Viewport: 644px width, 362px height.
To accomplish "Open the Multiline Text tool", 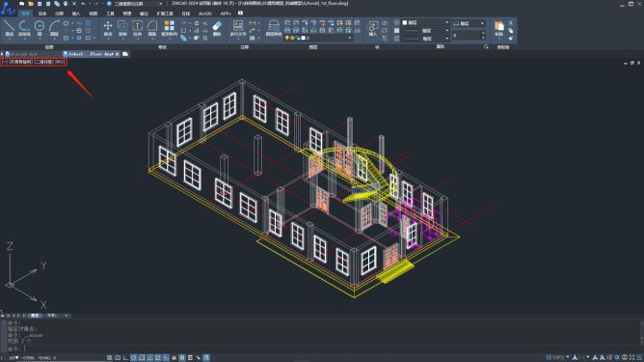I will 238,28.
